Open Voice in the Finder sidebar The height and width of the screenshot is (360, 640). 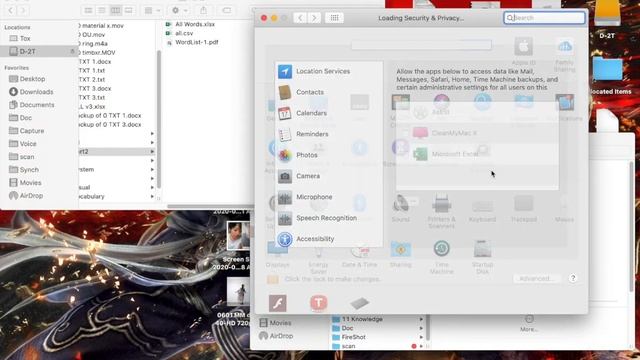point(23,144)
